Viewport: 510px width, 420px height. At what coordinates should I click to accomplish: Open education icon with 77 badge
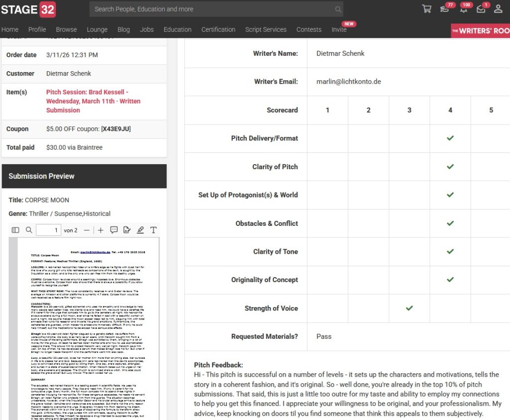tap(445, 9)
